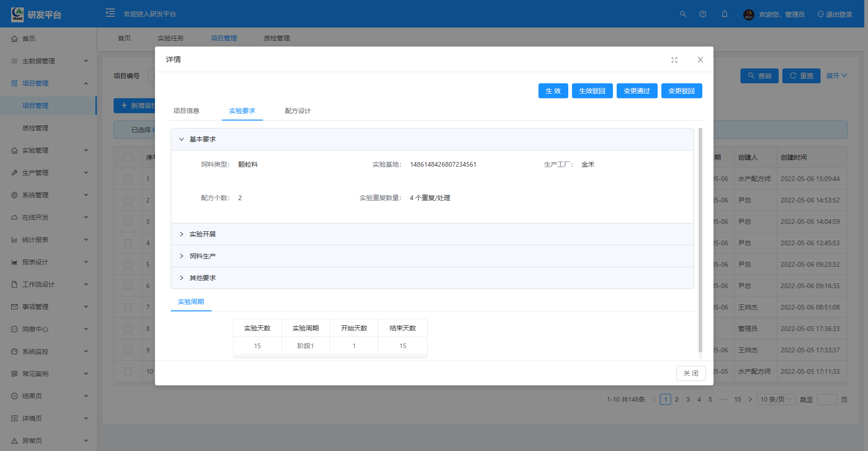This screenshot has width=868, height=451.
Task: Expand the 饲料生产 panel
Action: click(432, 256)
